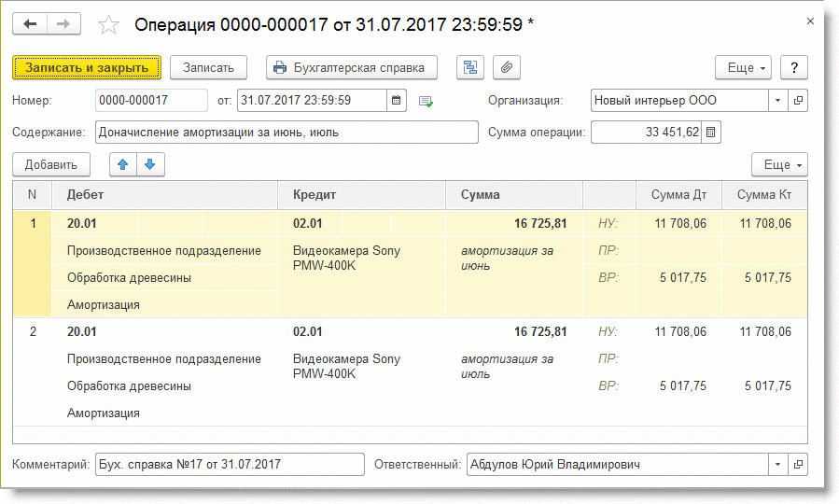Screen dimensions: 839x504
Task: Open the document structure icon
Action: click(469, 67)
